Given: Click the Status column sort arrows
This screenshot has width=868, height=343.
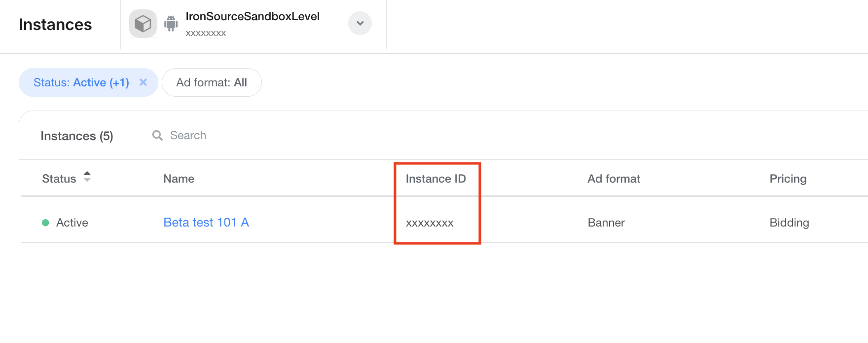Looking at the screenshot, I should [87, 177].
